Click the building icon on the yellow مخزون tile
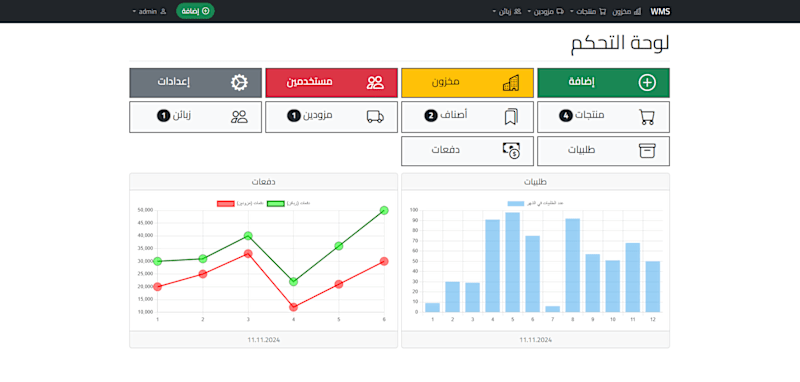The image size is (800, 382). (511, 83)
